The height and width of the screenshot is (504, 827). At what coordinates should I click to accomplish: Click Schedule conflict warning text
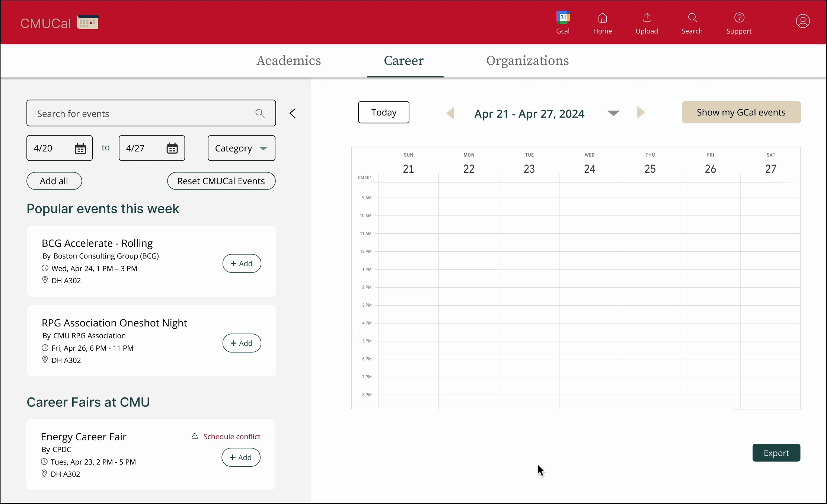coord(232,437)
